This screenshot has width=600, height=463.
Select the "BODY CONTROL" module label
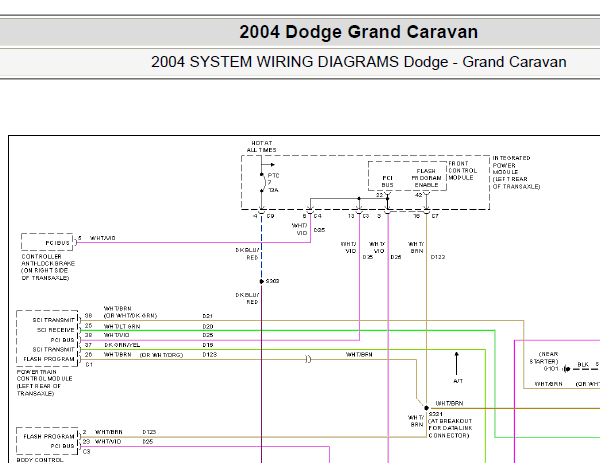pyautogui.click(x=39, y=460)
